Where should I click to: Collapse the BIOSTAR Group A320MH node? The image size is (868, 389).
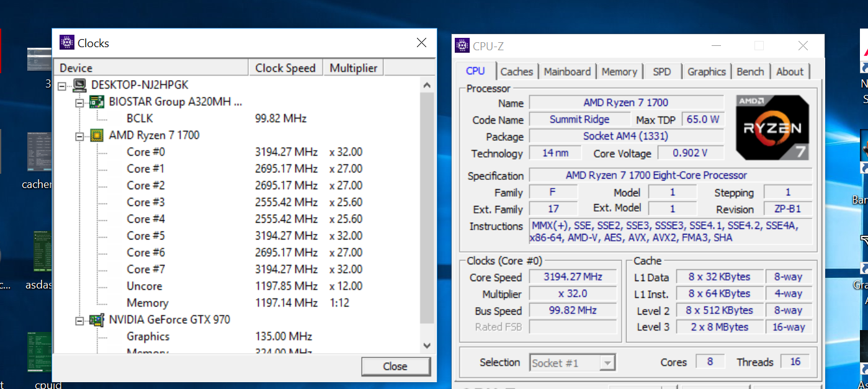pos(79,102)
